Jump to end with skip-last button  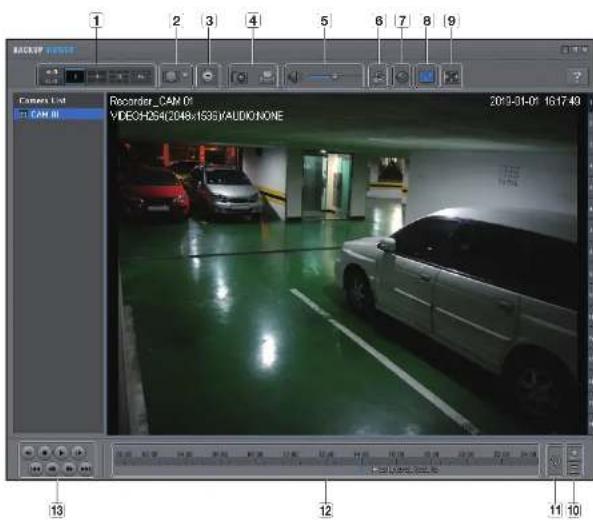(x=86, y=469)
